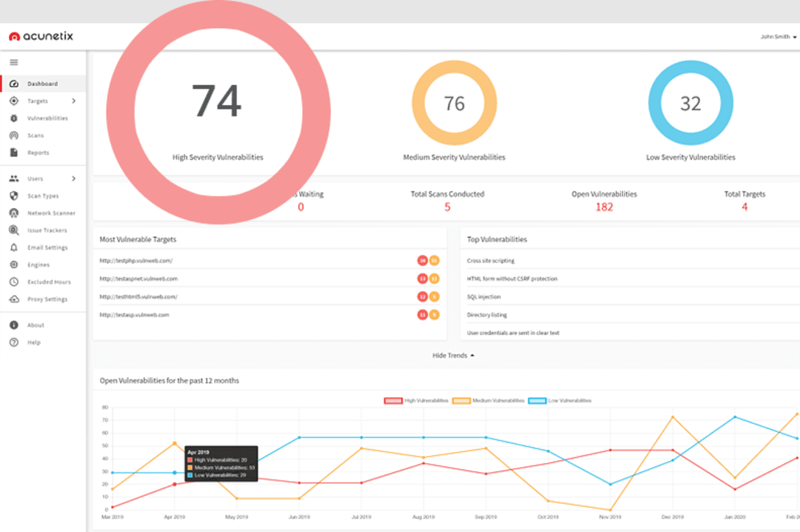800x532 pixels.
Task: Open the testphp.vulnweb.com target link
Action: [136, 261]
